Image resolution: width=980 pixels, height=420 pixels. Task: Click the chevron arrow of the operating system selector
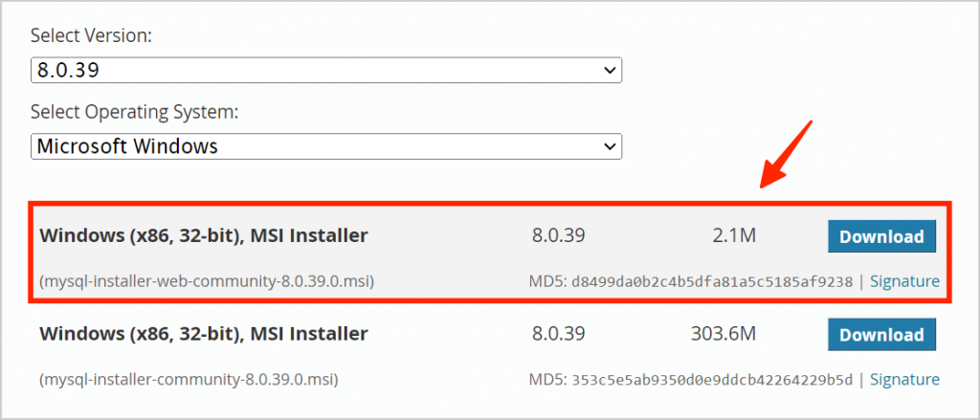tap(610, 146)
